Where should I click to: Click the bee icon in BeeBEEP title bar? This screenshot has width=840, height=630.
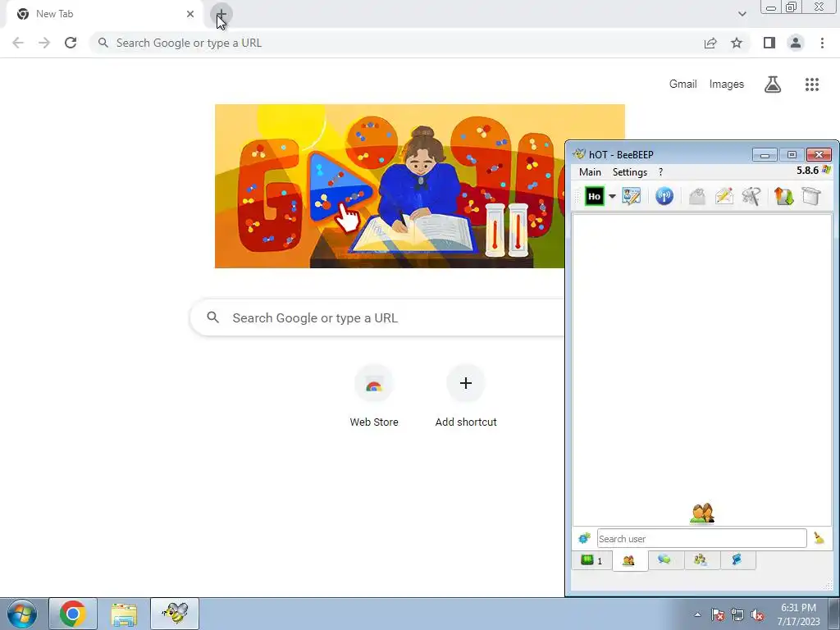pyautogui.click(x=579, y=154)
